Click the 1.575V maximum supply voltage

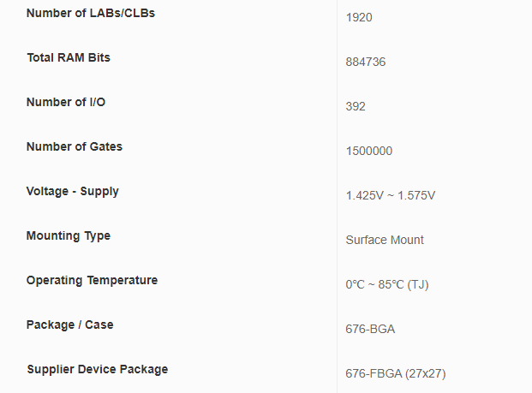click(x=416, y=195)
